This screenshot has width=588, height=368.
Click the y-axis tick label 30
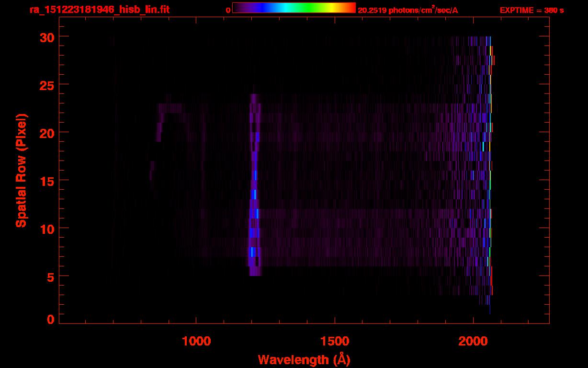pos(46,37)
